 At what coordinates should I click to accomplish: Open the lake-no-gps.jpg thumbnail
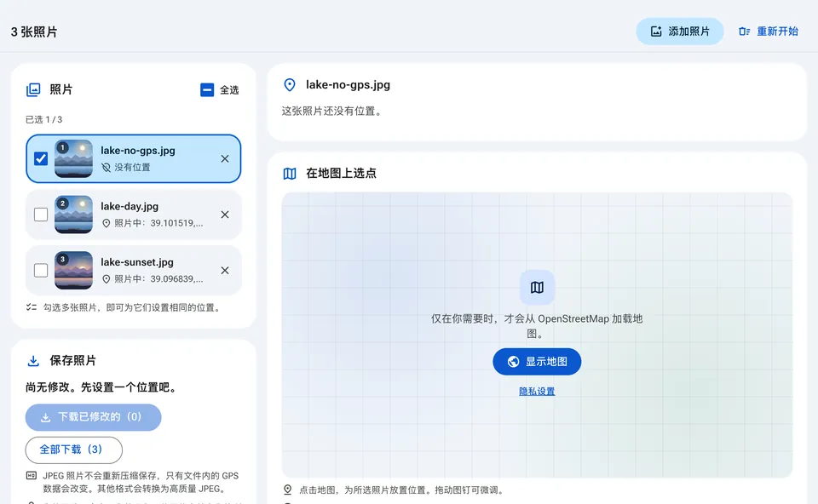pos(73,158)
